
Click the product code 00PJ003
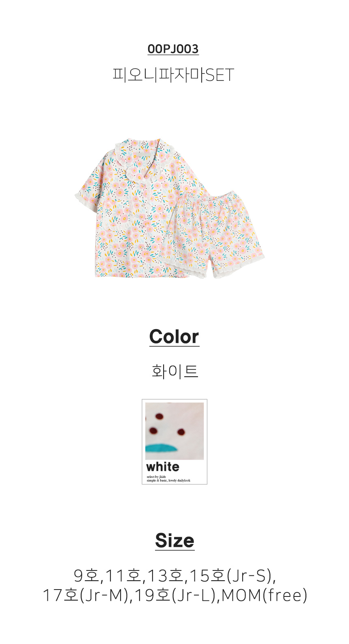(x=173, y=49)
